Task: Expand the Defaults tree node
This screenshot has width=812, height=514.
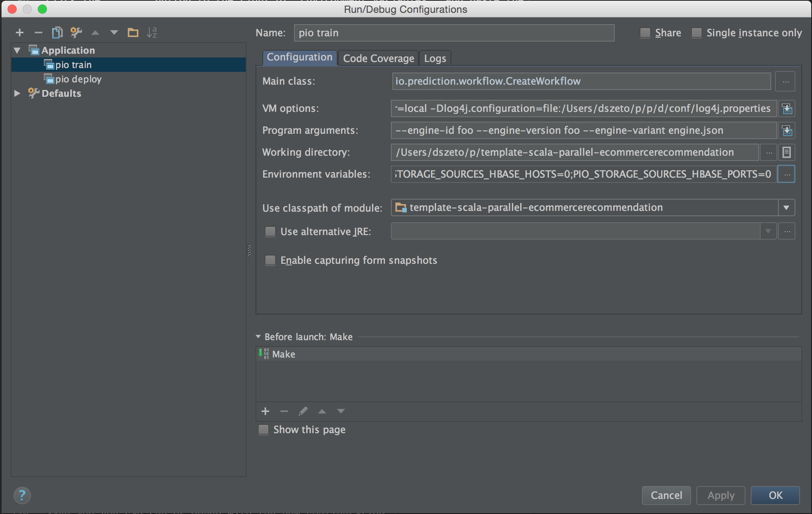Action: point(17,93)
